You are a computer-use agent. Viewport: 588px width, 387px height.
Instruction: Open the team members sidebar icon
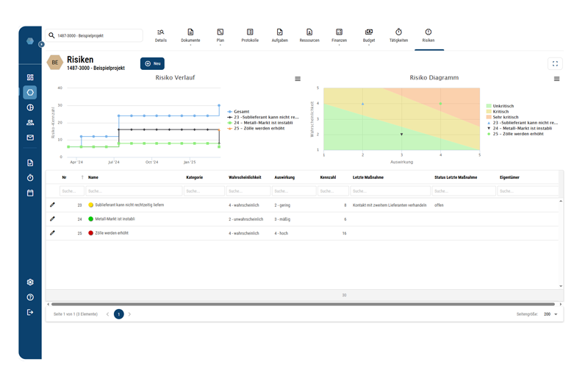30,123
